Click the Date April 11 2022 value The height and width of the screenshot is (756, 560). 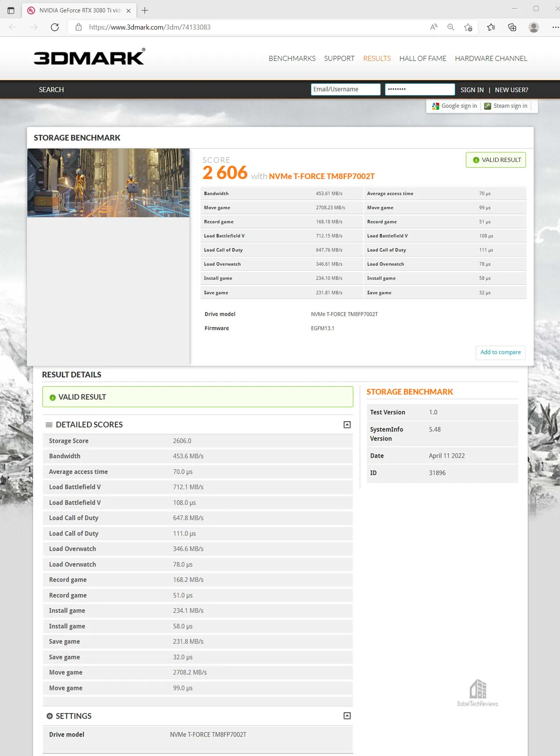tap(447, 456)
